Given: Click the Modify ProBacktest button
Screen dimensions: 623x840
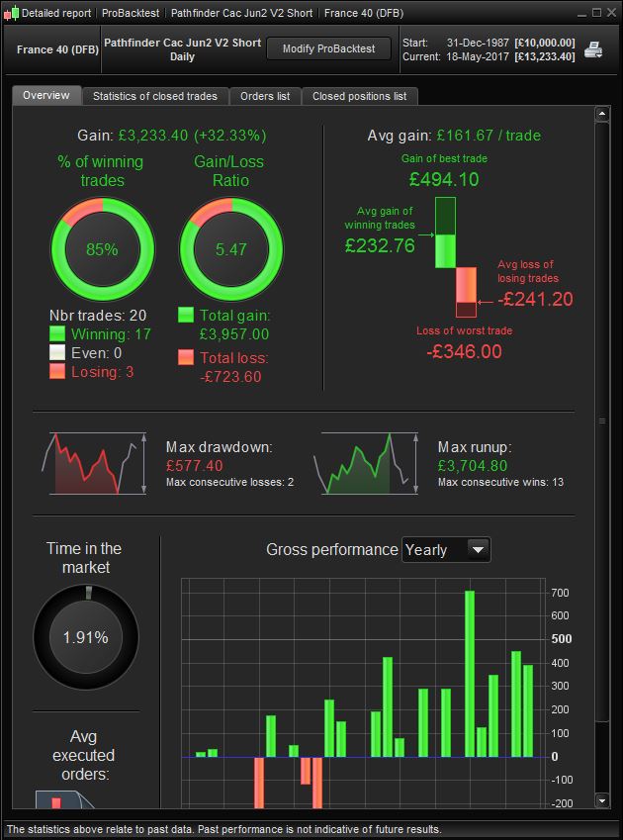Looking at the screenshot, I should click(x=329, y=48).
